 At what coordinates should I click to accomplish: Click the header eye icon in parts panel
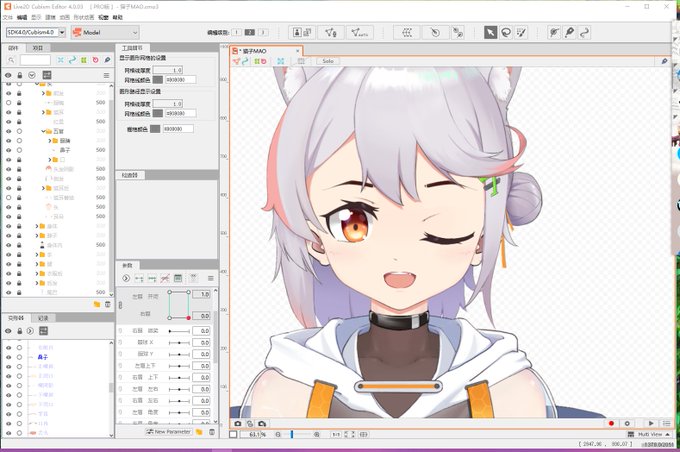[8, 75]
